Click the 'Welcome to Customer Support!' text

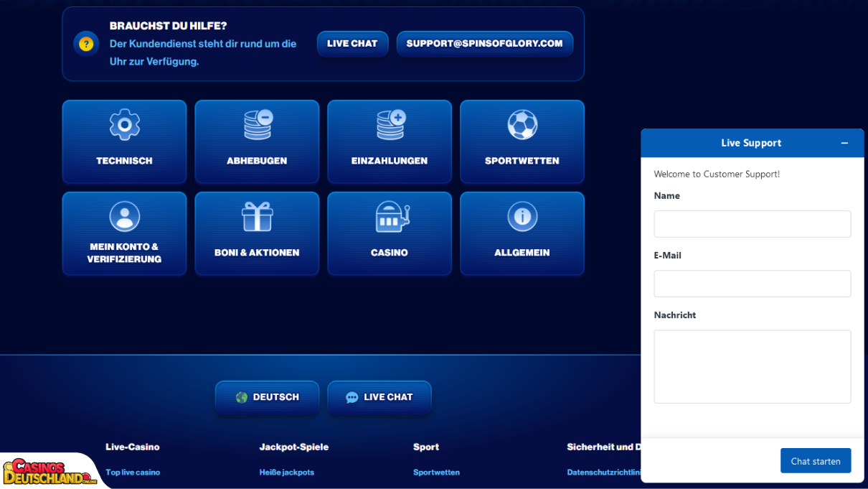(717, 174)
